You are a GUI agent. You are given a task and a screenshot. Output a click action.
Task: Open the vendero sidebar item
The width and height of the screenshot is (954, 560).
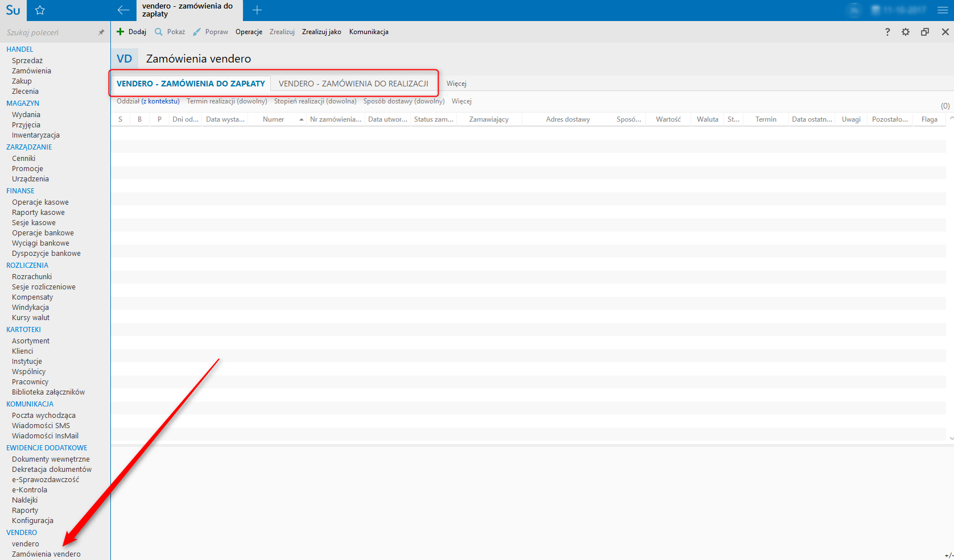point(26,544)
